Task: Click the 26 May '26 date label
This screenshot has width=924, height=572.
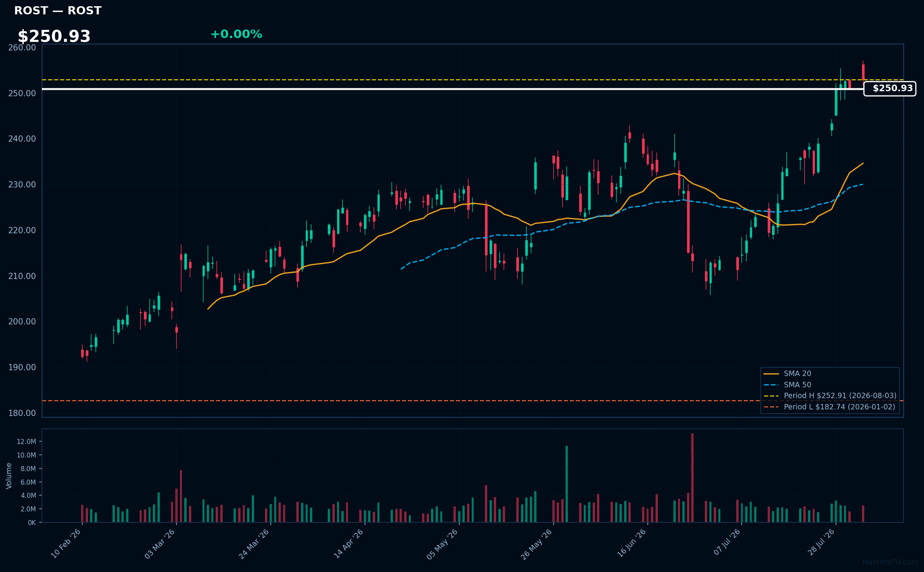Action: pyautogui.click(x=536, y=544)
